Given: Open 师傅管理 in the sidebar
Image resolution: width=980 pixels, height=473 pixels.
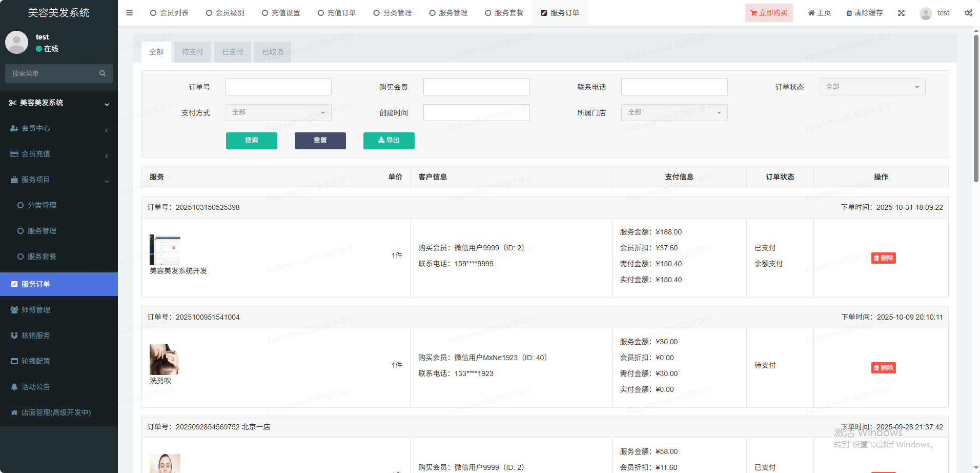Looking at the screenshot, I should point(36,310).
